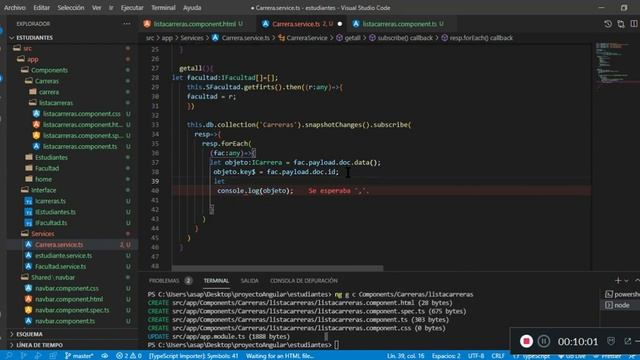Open the Ayuda menu

point(192,8)
